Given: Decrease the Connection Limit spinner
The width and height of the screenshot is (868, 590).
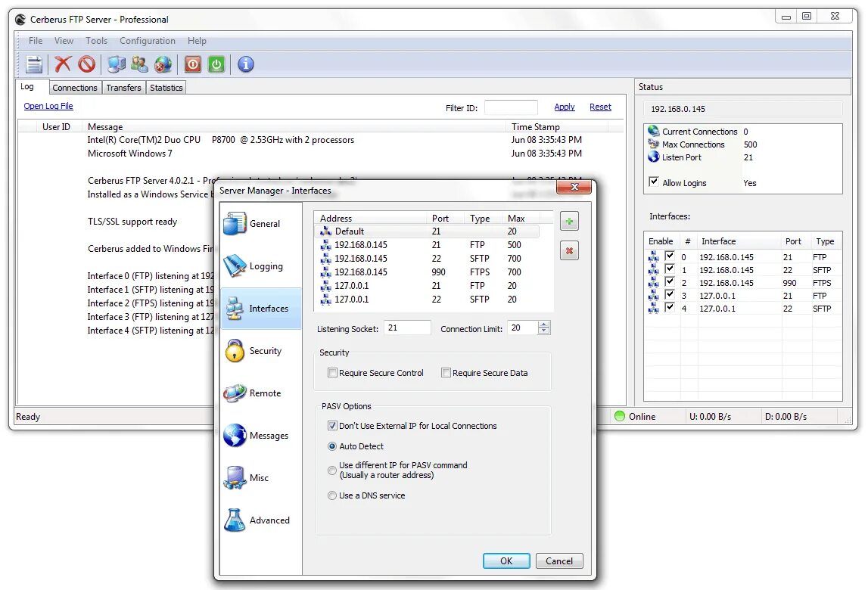Looking at the screenshot, I should [543, 331].
